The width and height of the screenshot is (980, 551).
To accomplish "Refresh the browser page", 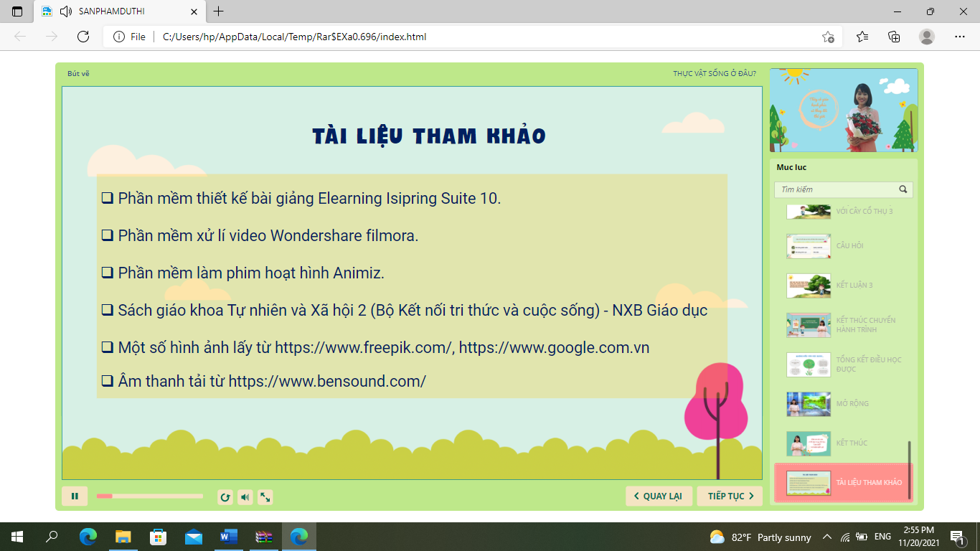I will pos(83,37).
